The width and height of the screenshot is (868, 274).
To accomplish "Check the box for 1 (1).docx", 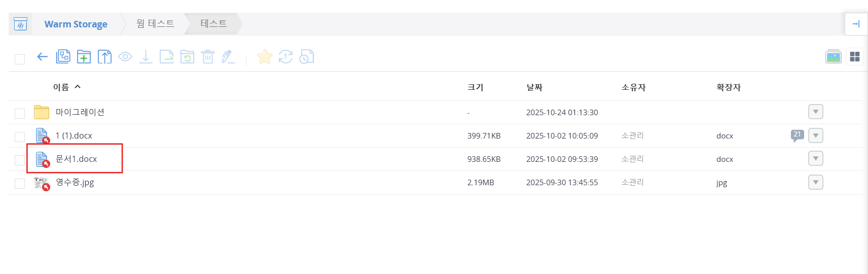I will (x=20, y=136).
